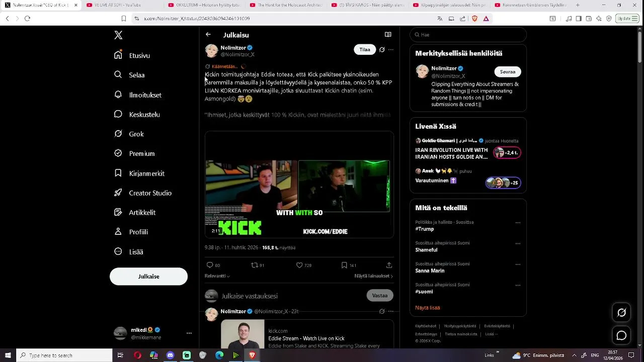Open more options for Sanna Marin trend
The height and width of the screenshot is (362, 644).
[518, 264]
